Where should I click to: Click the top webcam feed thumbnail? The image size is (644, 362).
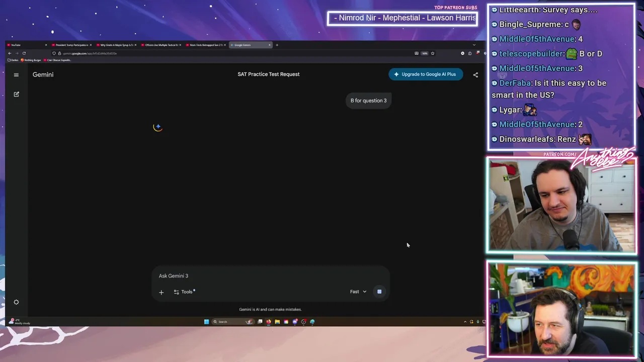pos(561,205)
